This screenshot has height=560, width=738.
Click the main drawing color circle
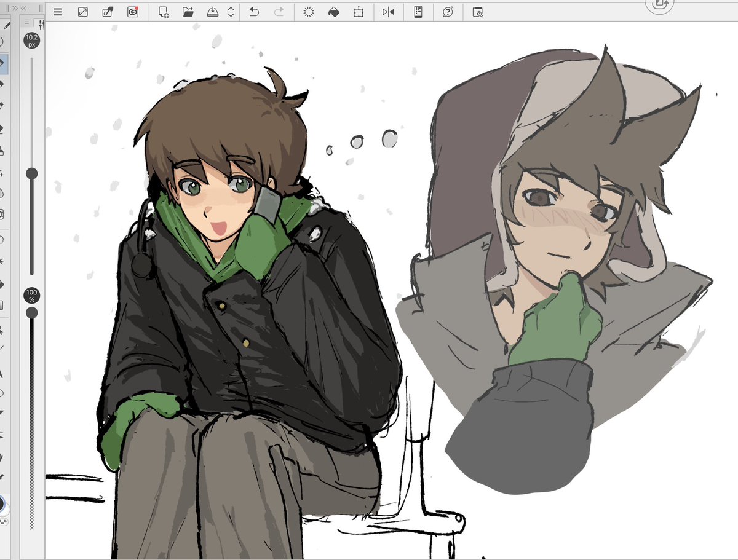click(2, 505)
